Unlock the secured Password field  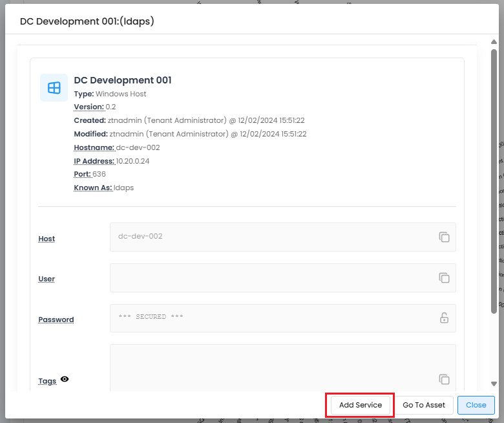point(444,318)
